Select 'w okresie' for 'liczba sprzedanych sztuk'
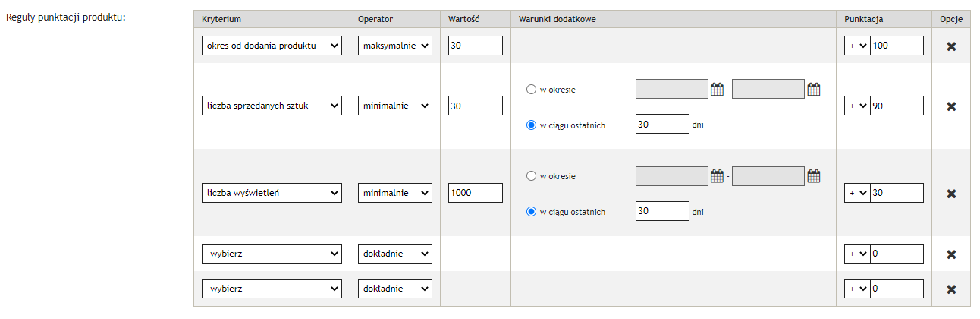The width and height of the screenshot is (980, 319). [531, 90]
